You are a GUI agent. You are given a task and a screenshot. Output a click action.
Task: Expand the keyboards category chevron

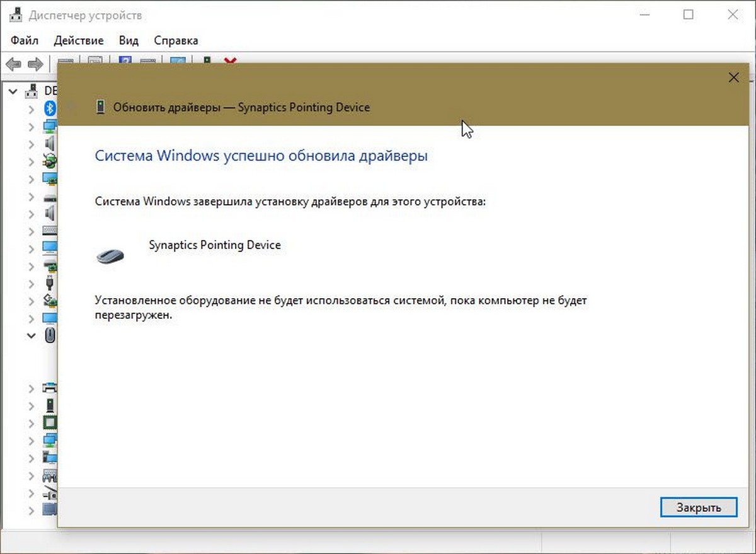point(31,232)
